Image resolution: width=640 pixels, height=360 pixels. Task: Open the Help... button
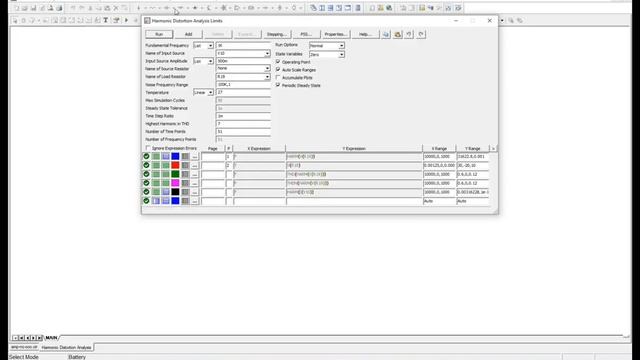coord(364,34)
